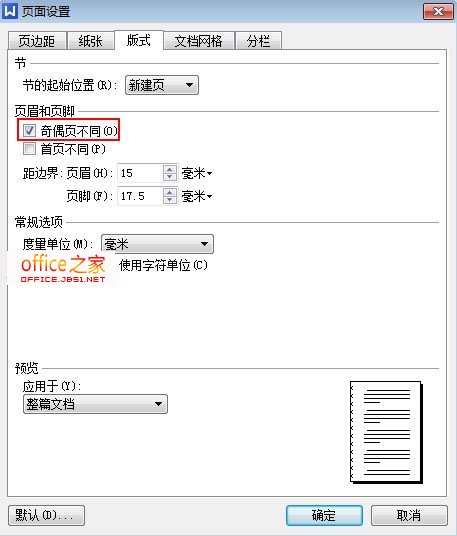Screen dimensions: 457x536
Task: Increase the 页眉 header distance spinner
Action: click(x=170, y=169)
